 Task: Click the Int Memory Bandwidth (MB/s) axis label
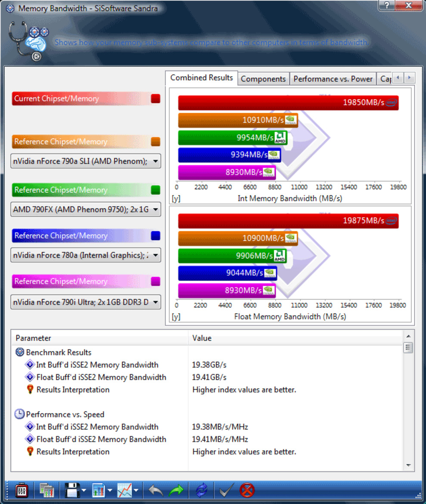pyautogui.click(x=290, y=198)
